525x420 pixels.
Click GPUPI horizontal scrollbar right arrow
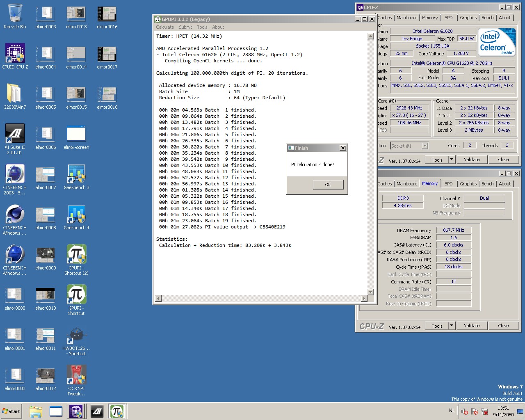pyautogui.click(x=364, y=299)
